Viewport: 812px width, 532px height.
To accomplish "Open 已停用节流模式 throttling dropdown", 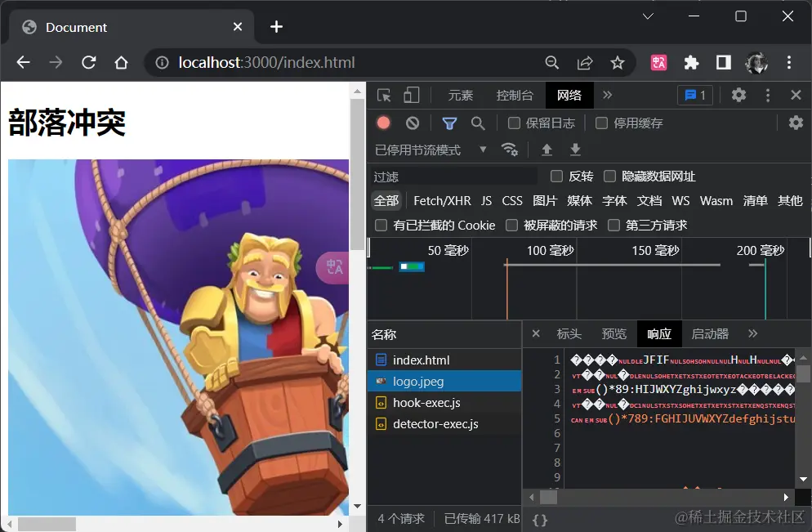I will click(431, 150).
